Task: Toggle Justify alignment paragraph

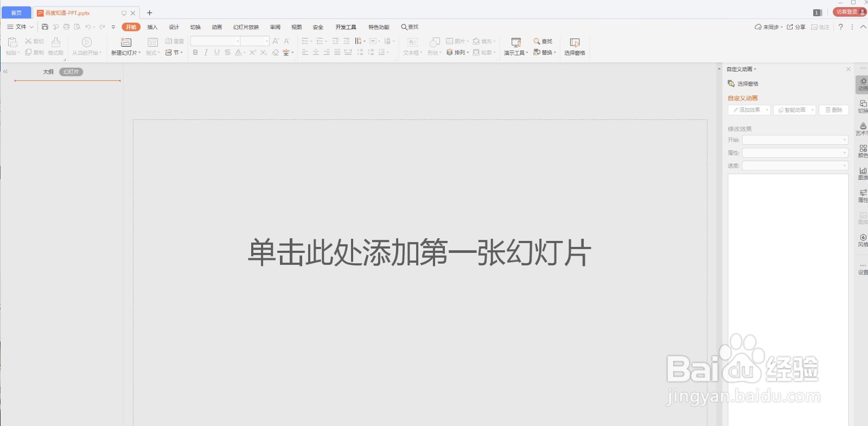Action: click(337, 53)
